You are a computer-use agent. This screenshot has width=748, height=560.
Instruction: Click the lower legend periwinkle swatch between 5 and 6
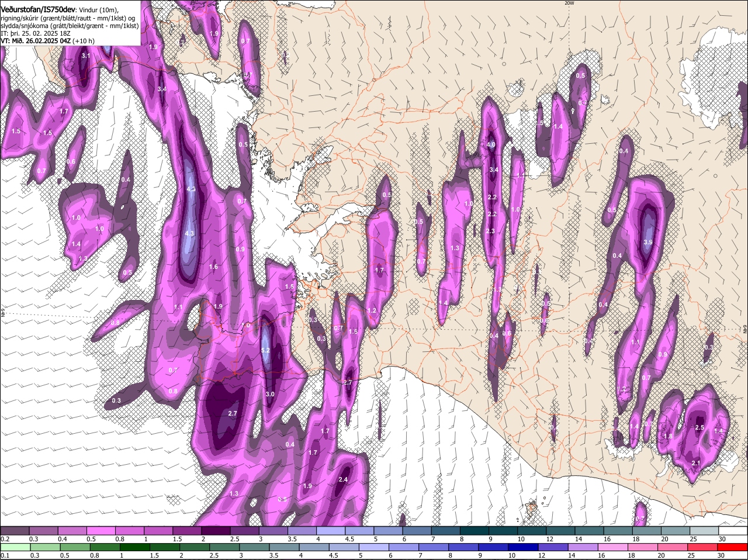tap(375, 547)
